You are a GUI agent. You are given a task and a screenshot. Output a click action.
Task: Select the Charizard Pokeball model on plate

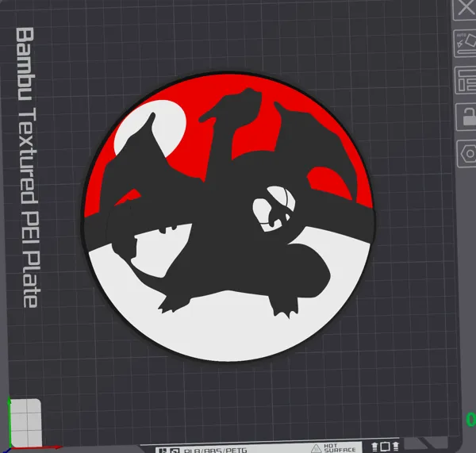tap(229, 217)
